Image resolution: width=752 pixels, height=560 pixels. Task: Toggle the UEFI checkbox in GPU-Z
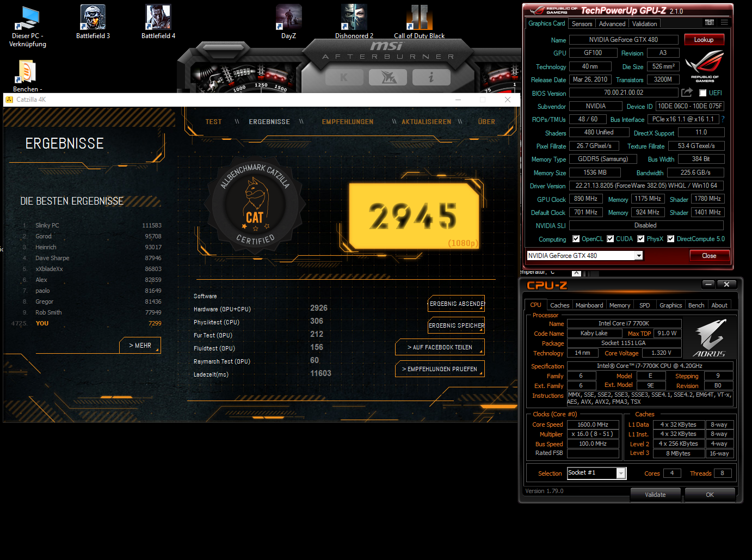702,93
